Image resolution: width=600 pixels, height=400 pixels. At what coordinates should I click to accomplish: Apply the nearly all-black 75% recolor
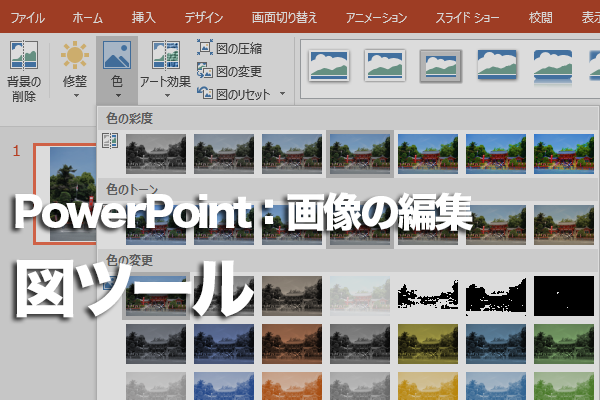(564, 296)
